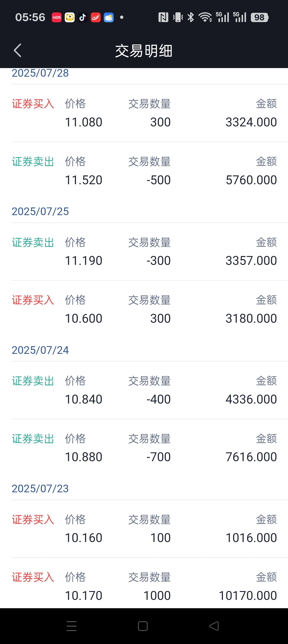The width and height of the screenshot is (288, 644).
Task: Tap the NFC status icon
Action: click(163, 17)
